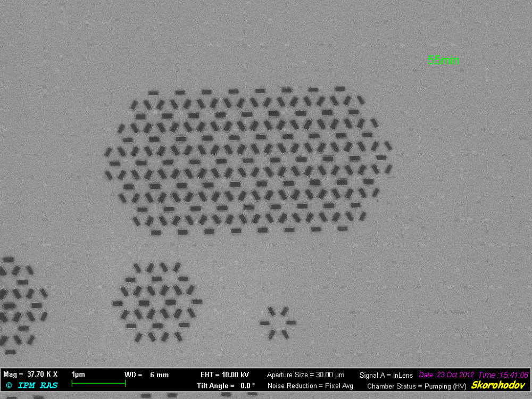Click the Time 15:41:06 stamp
This screenshot has height=399, width=532.
(503, 375)
